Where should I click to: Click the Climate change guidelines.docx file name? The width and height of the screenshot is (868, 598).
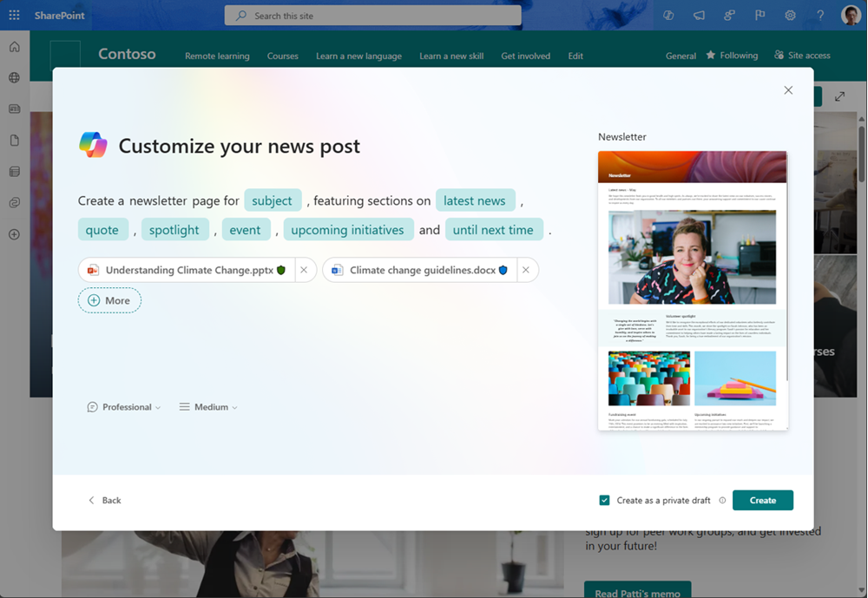423,270
